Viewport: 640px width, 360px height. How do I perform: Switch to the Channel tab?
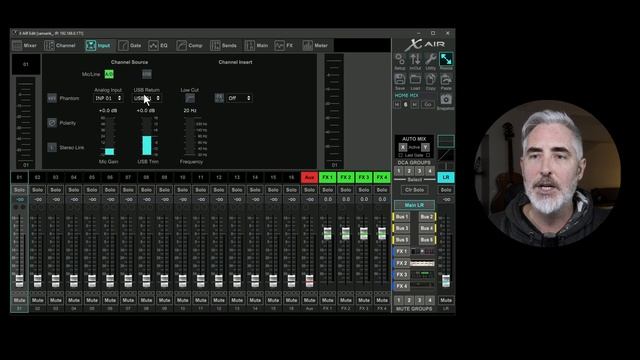click(60, 45)
